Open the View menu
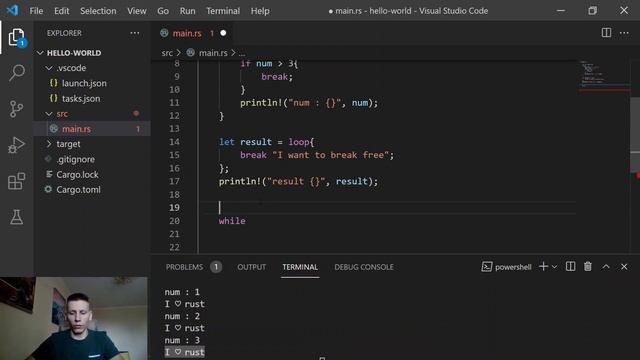This screenshot has width=640, height=360. click(137, 11)
